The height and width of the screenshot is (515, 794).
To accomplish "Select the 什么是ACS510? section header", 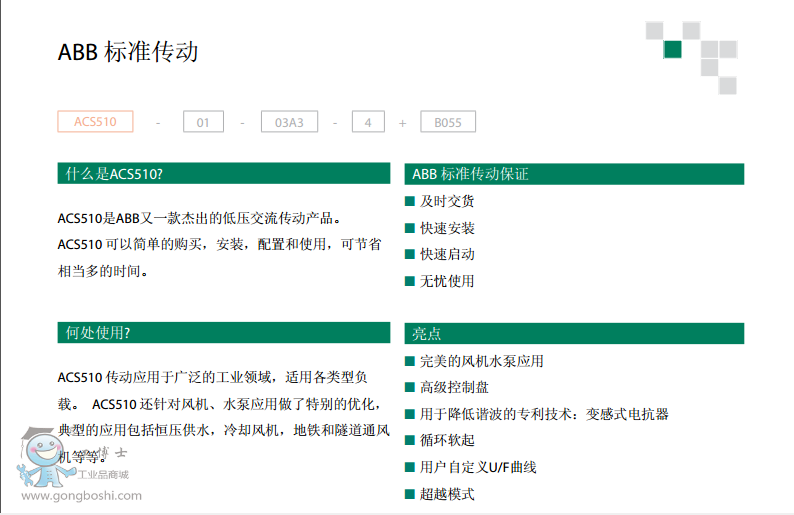I will [x=224, y=174].
